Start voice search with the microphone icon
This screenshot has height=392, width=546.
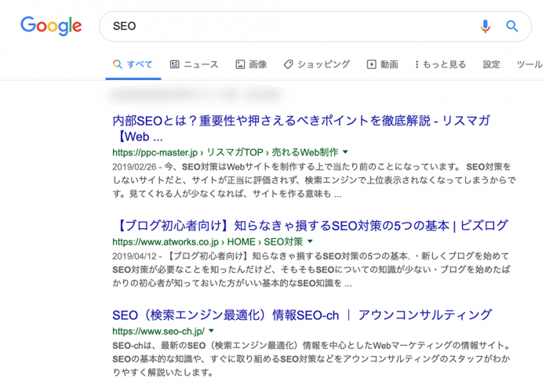pyautogui.click(x=485, y=26)
